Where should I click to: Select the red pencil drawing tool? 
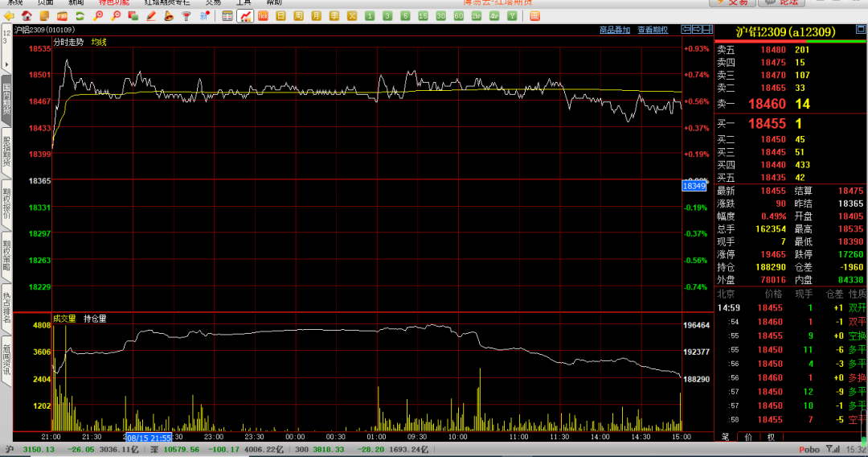click(151, 16)
